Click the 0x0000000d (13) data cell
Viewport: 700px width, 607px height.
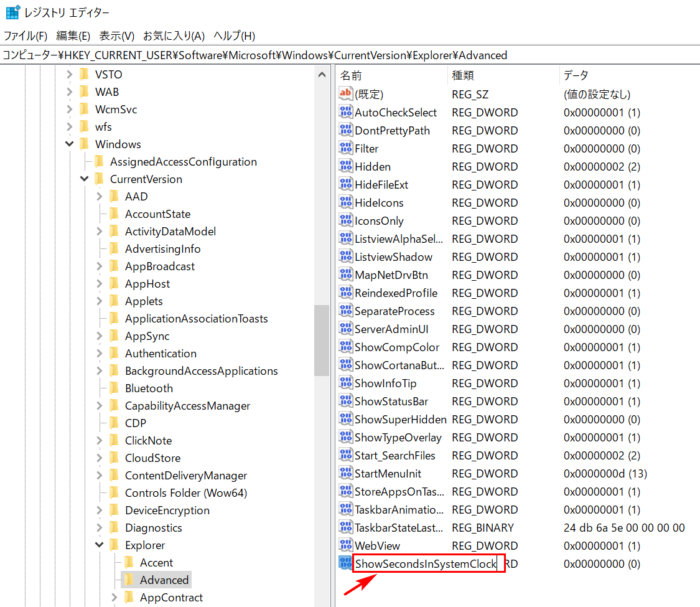click(605, 473)
